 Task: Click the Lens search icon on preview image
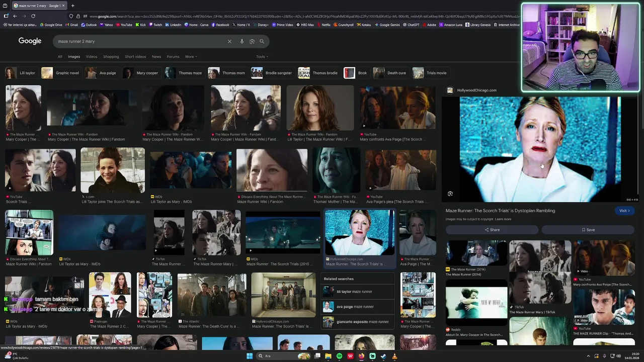click(450, 194)
